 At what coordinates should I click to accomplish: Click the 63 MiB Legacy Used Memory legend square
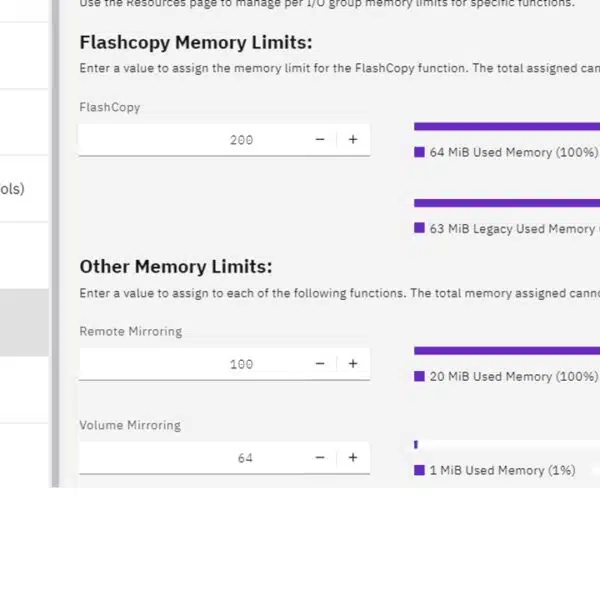(x=419, y=228)
